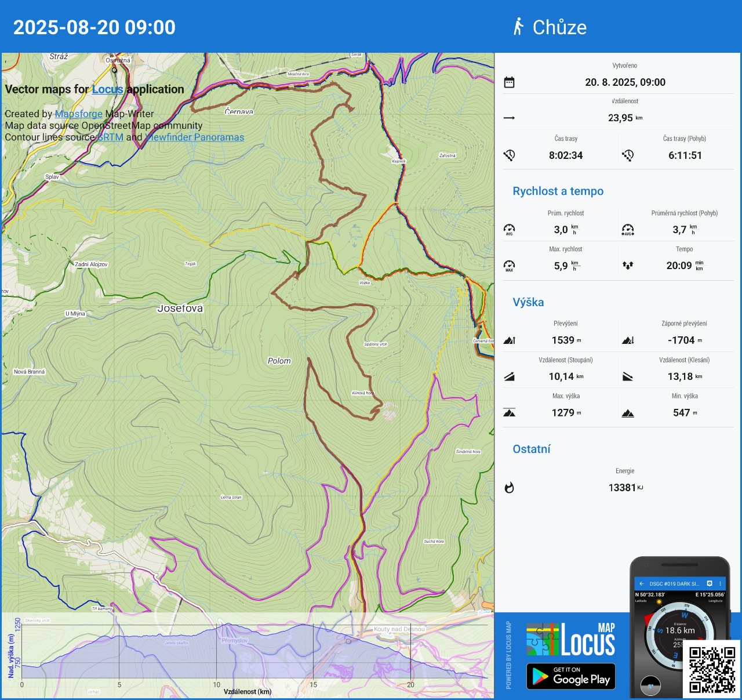Click the max speed gauge icon

(509, 266)
